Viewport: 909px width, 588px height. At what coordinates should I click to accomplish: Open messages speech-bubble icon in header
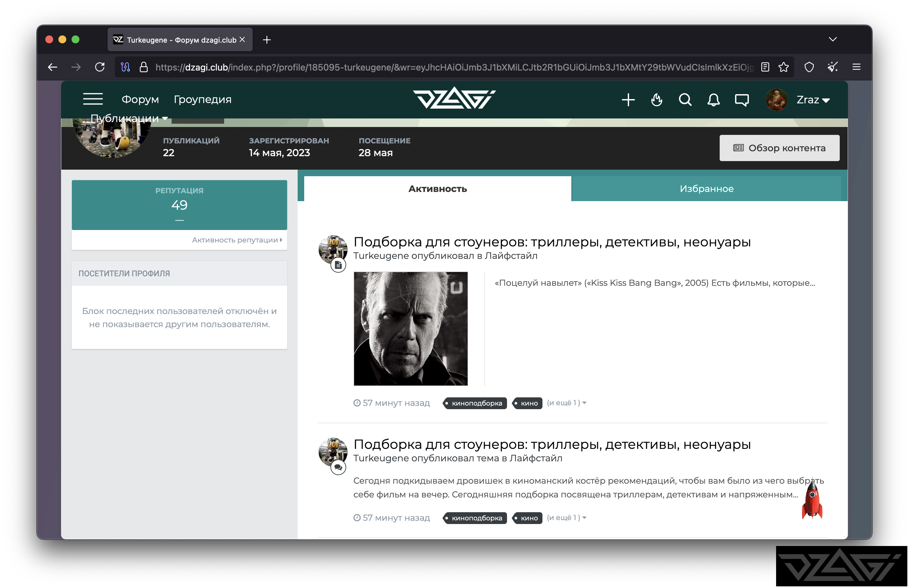click(x=741, y=100)
